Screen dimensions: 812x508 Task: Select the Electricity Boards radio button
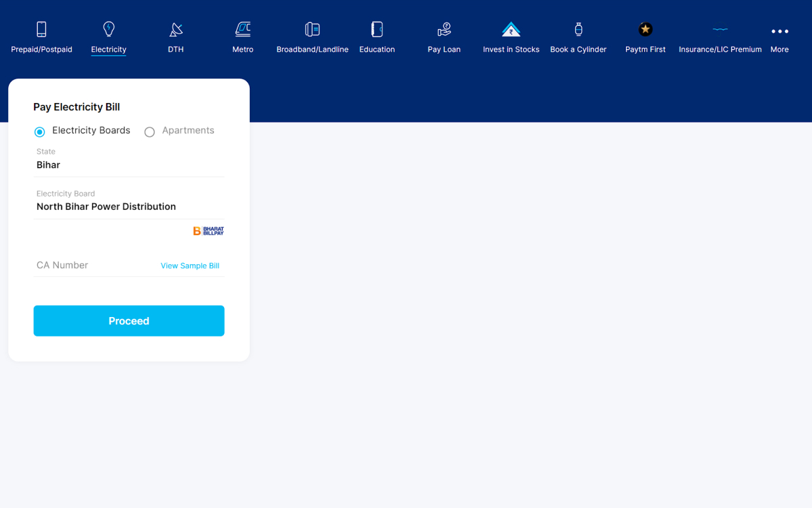point(39,131)
